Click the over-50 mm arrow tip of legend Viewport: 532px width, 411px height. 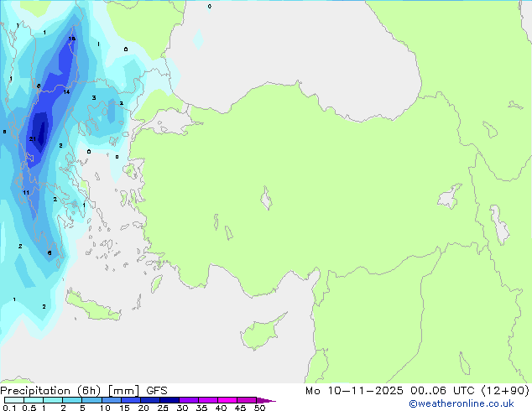coord(266,400)
